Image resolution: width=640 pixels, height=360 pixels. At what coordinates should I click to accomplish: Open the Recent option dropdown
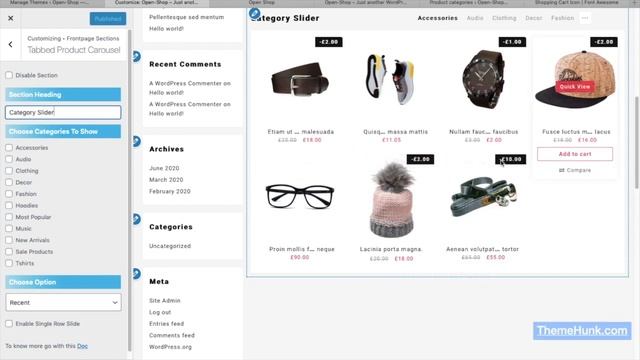[63, 302]
